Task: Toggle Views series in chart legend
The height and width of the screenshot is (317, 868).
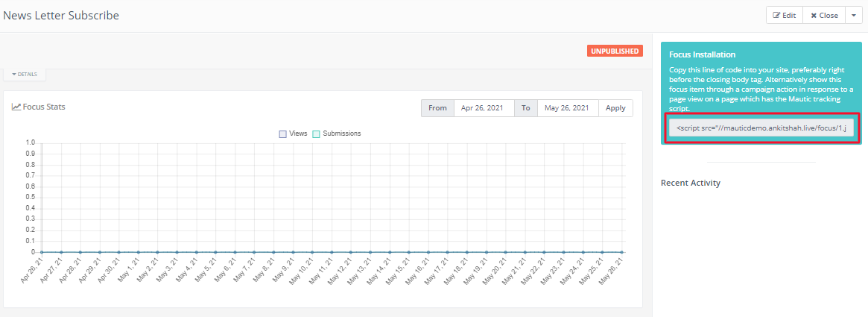Action: pos(294,134)
